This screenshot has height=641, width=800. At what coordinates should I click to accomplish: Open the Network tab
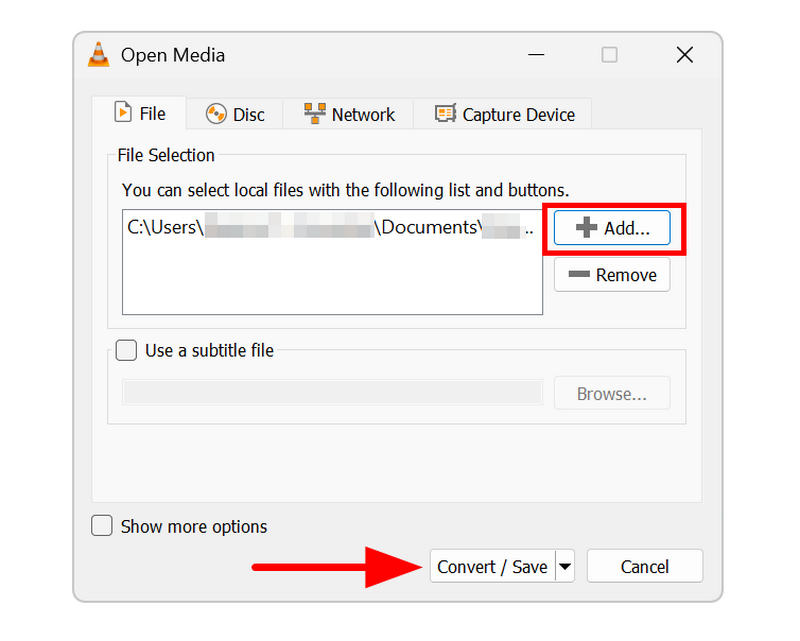click(349, 114)
